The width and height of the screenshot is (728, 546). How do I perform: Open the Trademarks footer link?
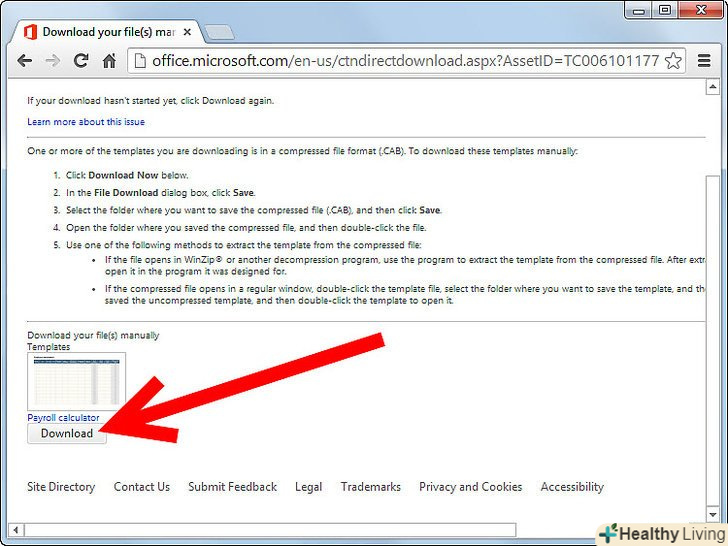pos(370,487)
